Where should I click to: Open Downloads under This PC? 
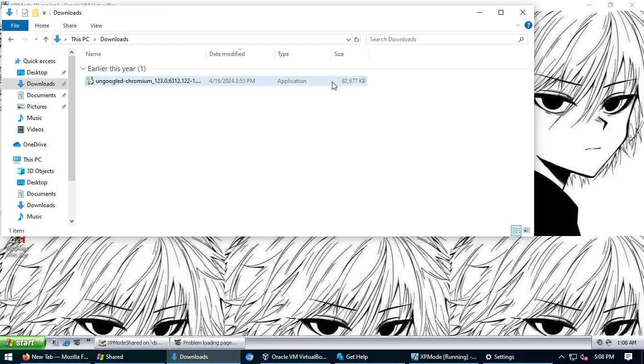pyautogui.click(x=41, y=205)
